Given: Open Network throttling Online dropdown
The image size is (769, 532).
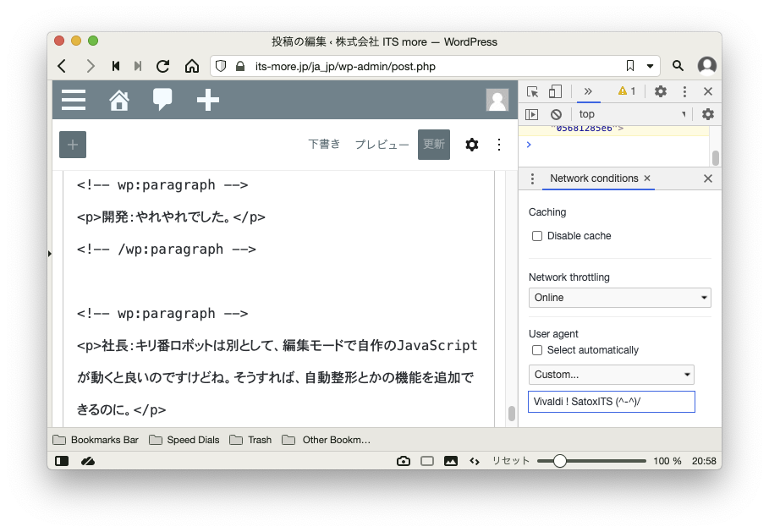Looking at the screenshot, I should click(x=619, y=298).
